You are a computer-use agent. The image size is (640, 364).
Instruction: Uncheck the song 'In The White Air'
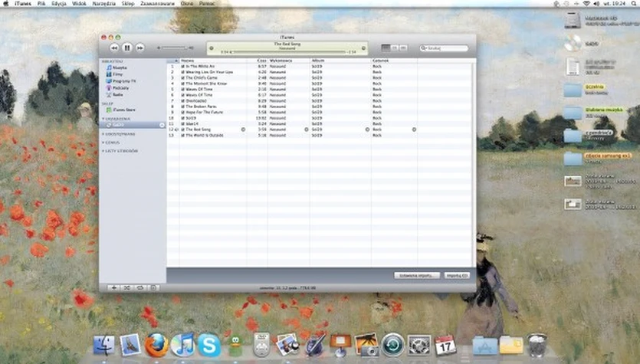(x=182, y=66)
